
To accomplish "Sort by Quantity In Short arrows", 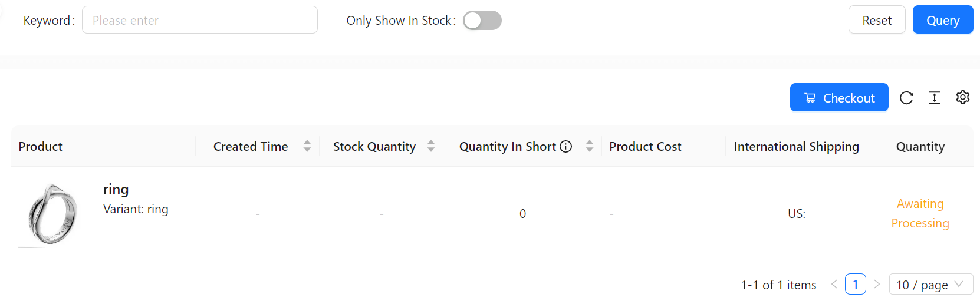I will (590, 146).
